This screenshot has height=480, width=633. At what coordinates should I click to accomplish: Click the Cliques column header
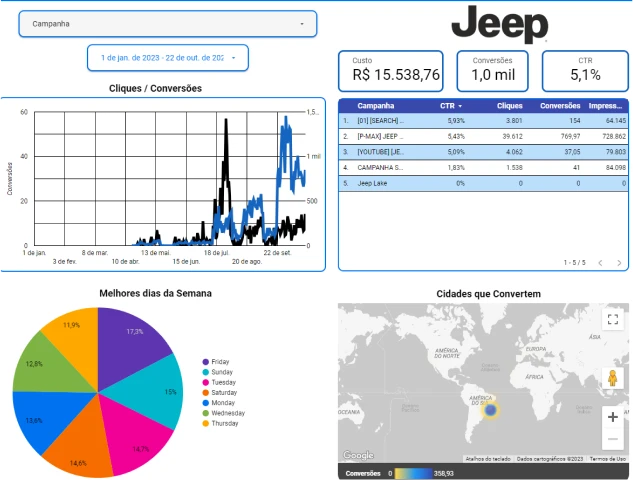coord(509,106)
